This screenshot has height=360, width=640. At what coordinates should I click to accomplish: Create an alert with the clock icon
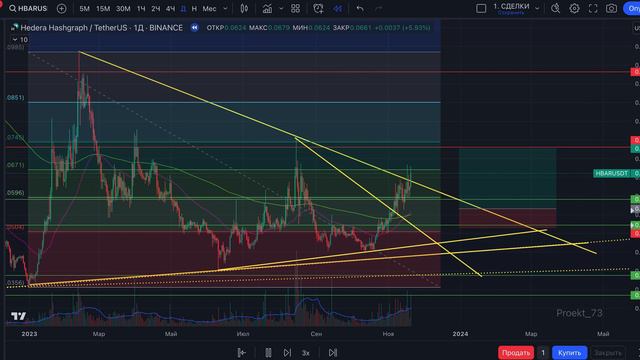(x=318, y=8)
